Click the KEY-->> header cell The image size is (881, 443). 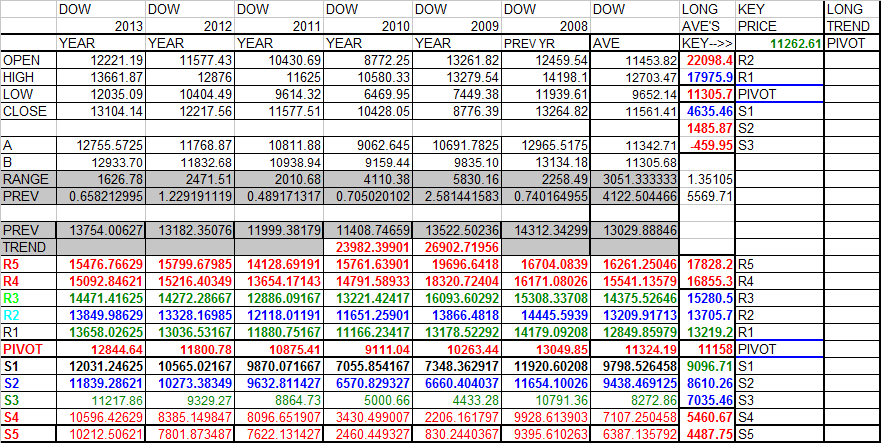708,44
